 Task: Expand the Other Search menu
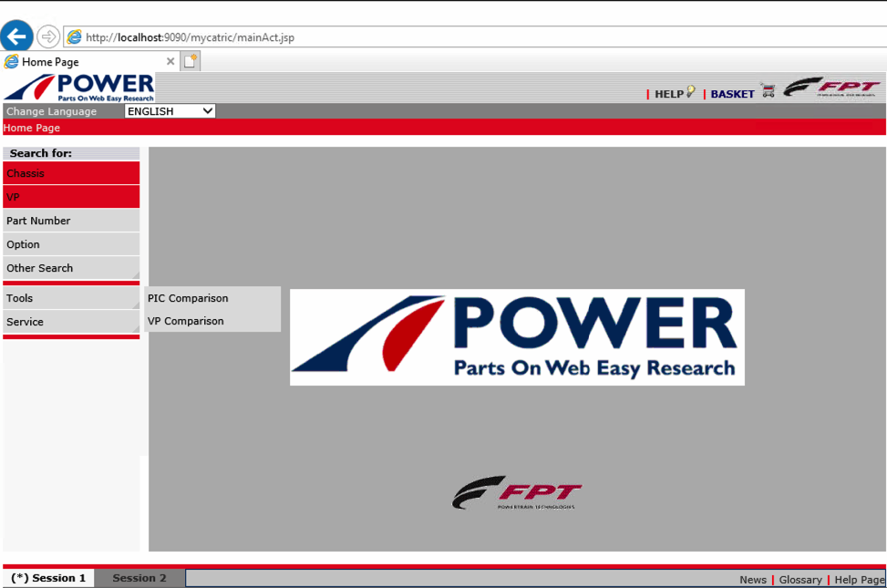click(71, 268)
